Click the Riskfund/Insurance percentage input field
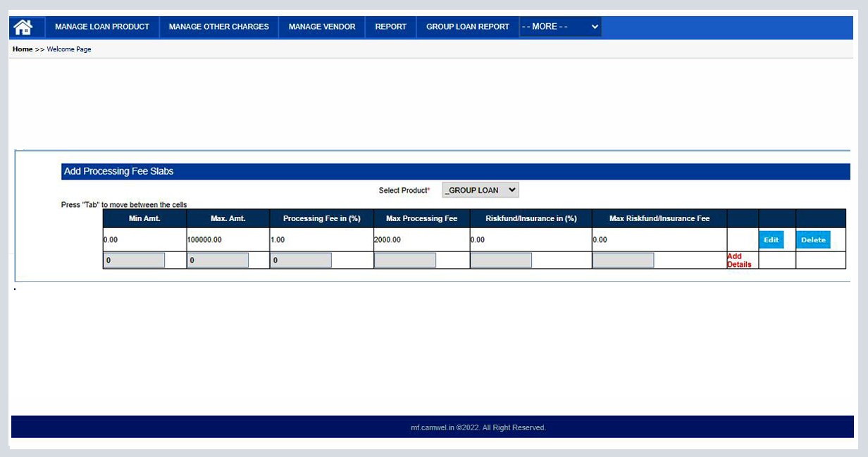 point(500,259)
